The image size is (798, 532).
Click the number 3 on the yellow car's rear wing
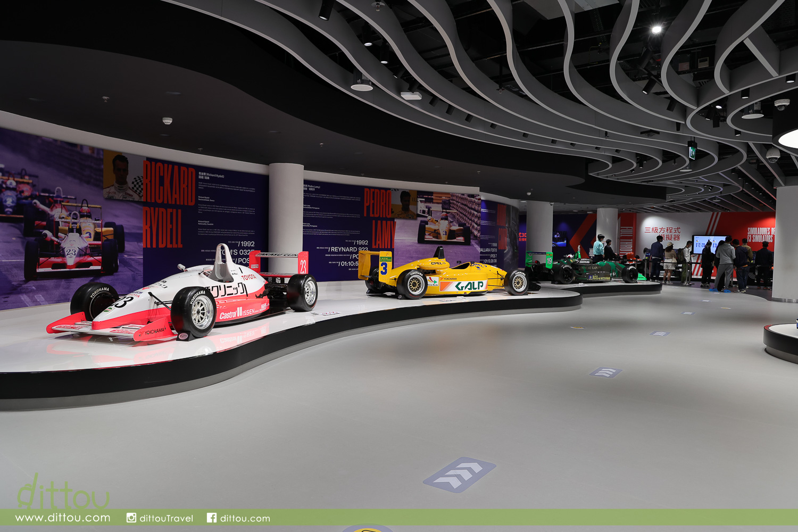click(x=384, y=269)
